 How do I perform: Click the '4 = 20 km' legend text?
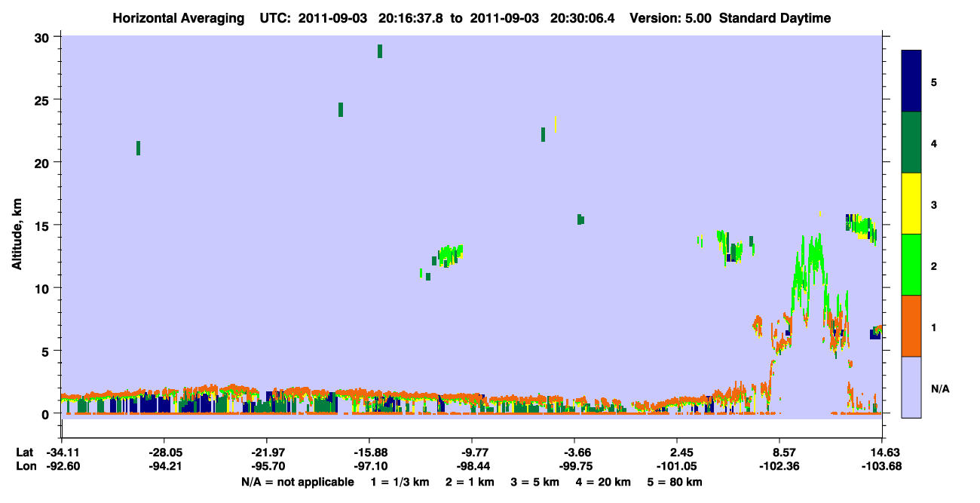click(x=605, y=482)
